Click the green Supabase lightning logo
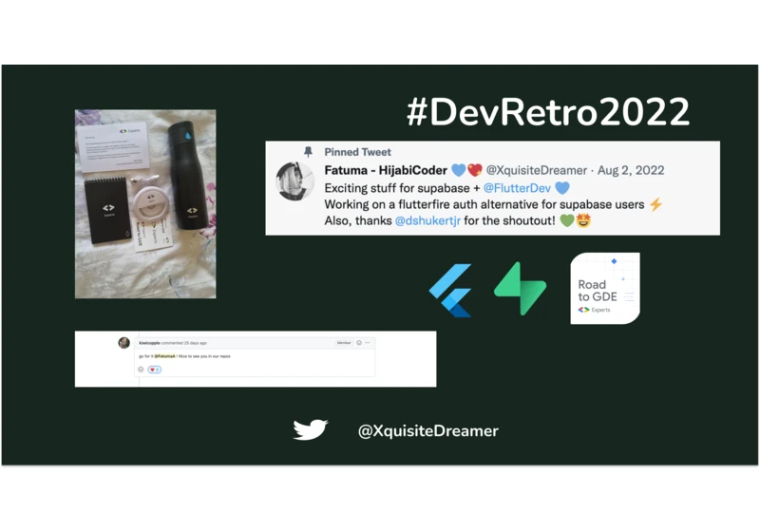This screenshot has width=760, height=532. click(520, 289)
